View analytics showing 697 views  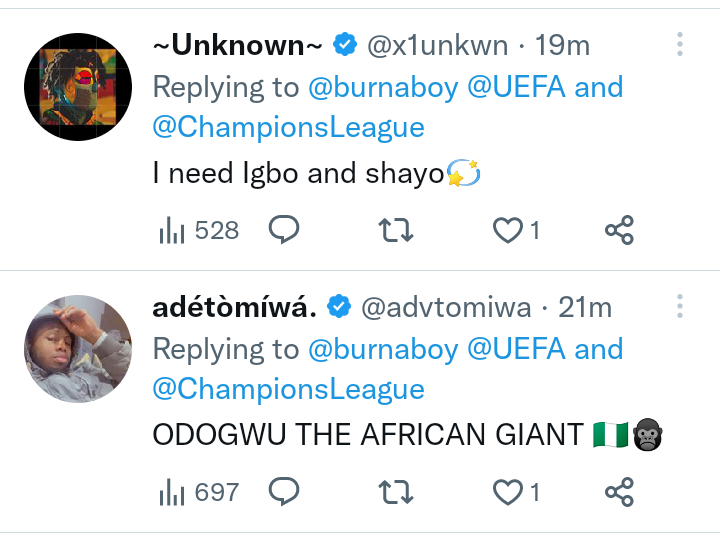199,492
